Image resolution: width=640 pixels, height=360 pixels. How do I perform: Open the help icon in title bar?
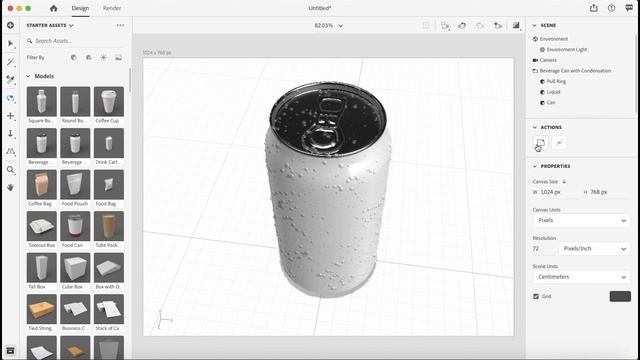[611, 8]
